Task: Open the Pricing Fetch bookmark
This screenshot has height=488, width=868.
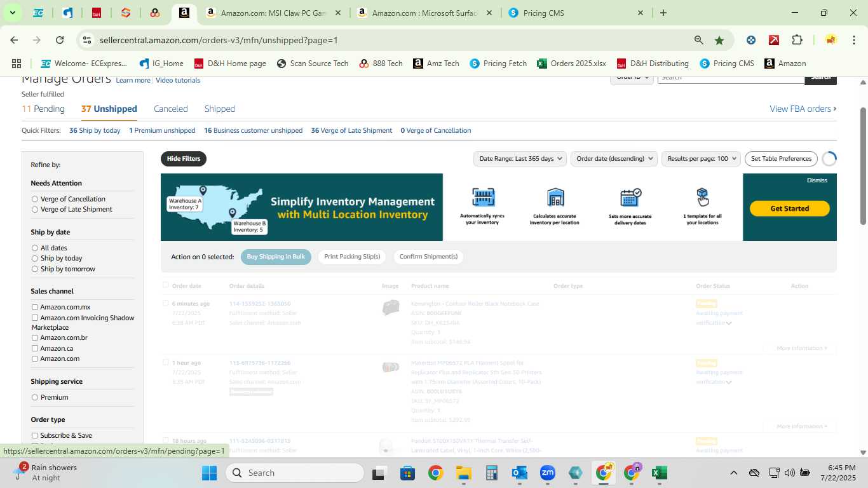Action: [x=498, y=64]
